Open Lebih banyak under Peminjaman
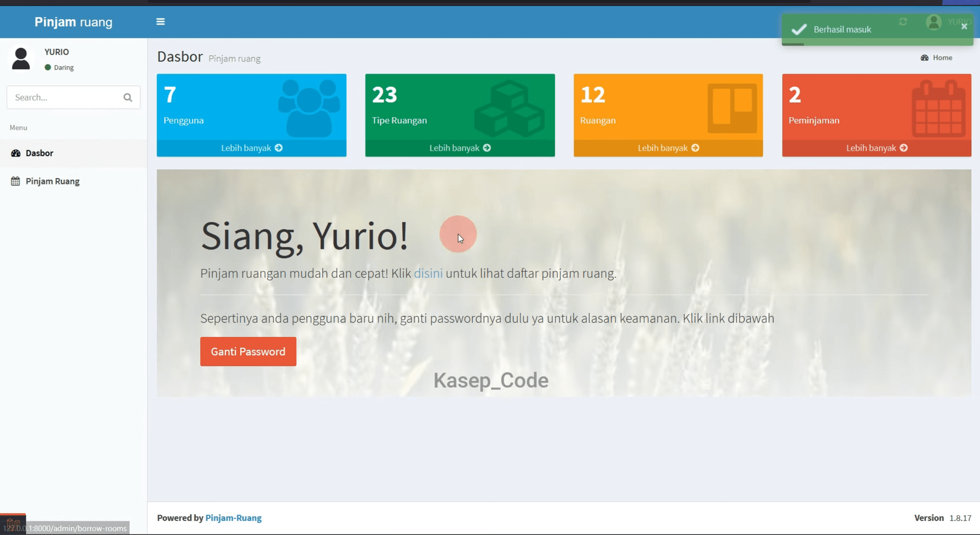 click(877, 148)
